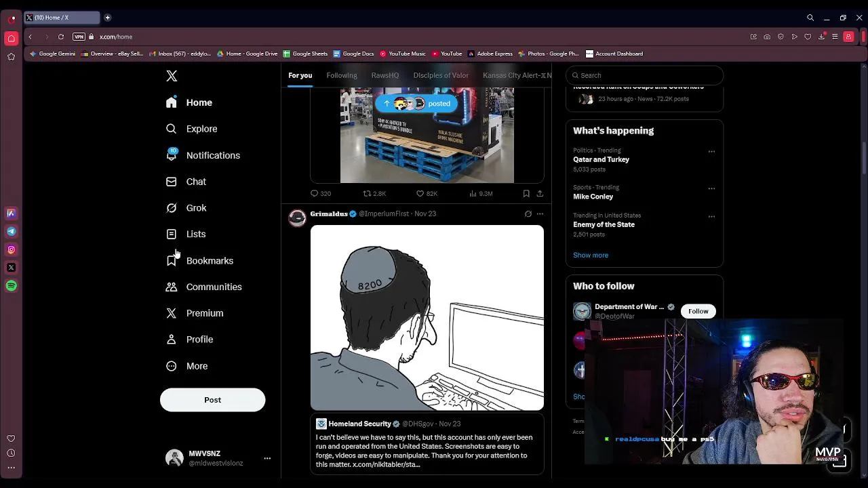Open the 8200 cartoon image
Screen dimensions: 868x488
(427, 318)
